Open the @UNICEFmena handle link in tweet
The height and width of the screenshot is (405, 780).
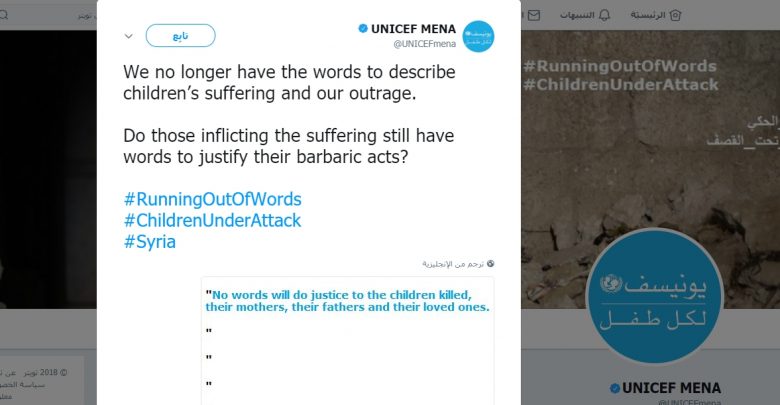(x=424, y=45)
